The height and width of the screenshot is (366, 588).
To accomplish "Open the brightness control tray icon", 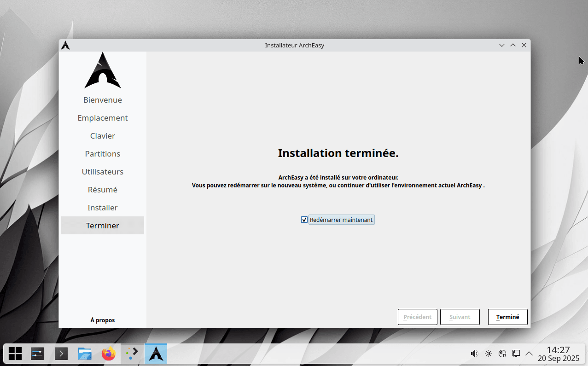I will (489, 354).
